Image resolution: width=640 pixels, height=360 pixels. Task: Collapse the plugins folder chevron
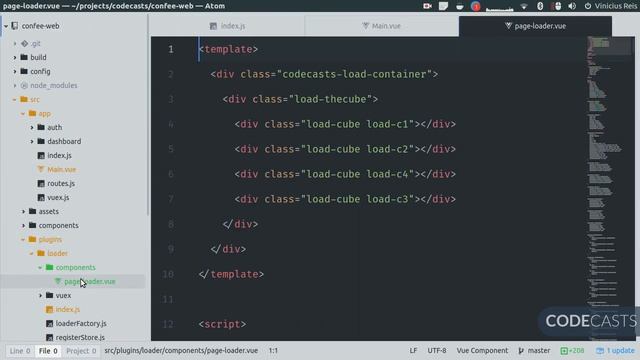[x=23, y=239]
